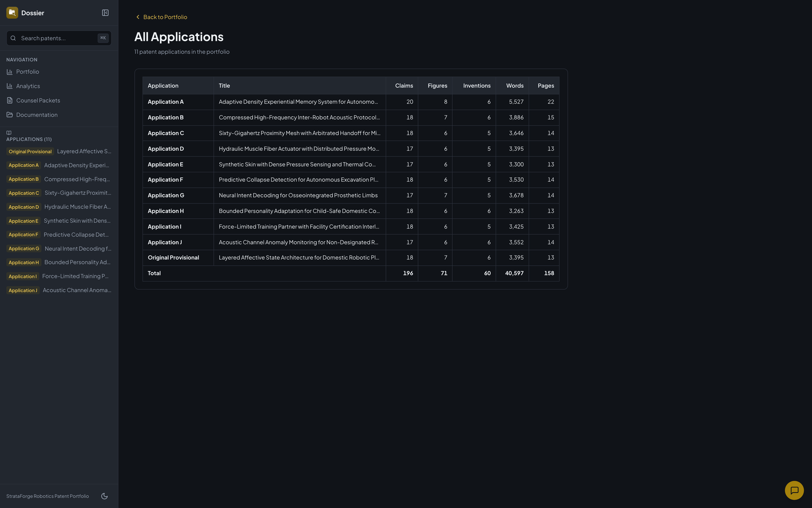Image resolution: width=812 pixels, height=508 pixels.
Task: Click StrataForge Robotics Patent Portfolio footer
Action: coord(48,496)
